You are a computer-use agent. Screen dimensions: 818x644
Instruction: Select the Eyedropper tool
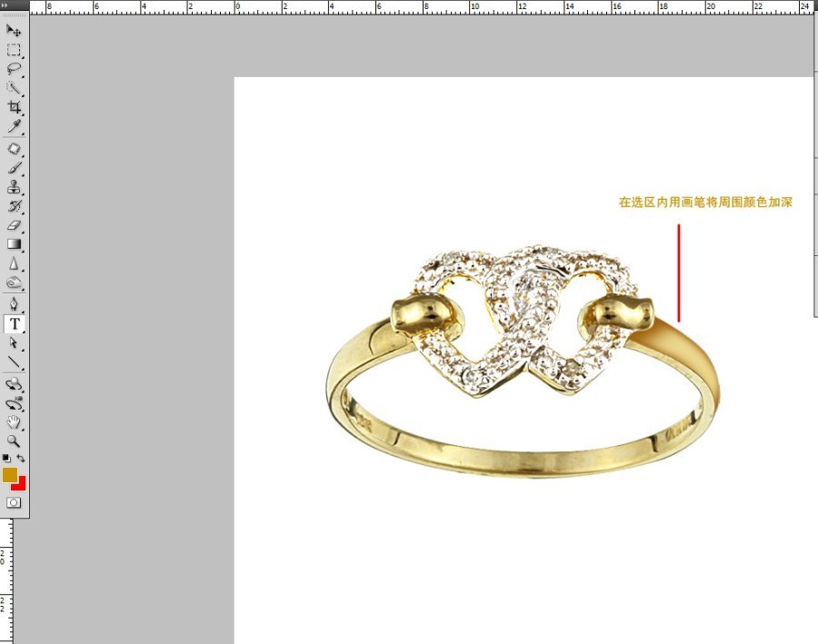click(14, 126)
